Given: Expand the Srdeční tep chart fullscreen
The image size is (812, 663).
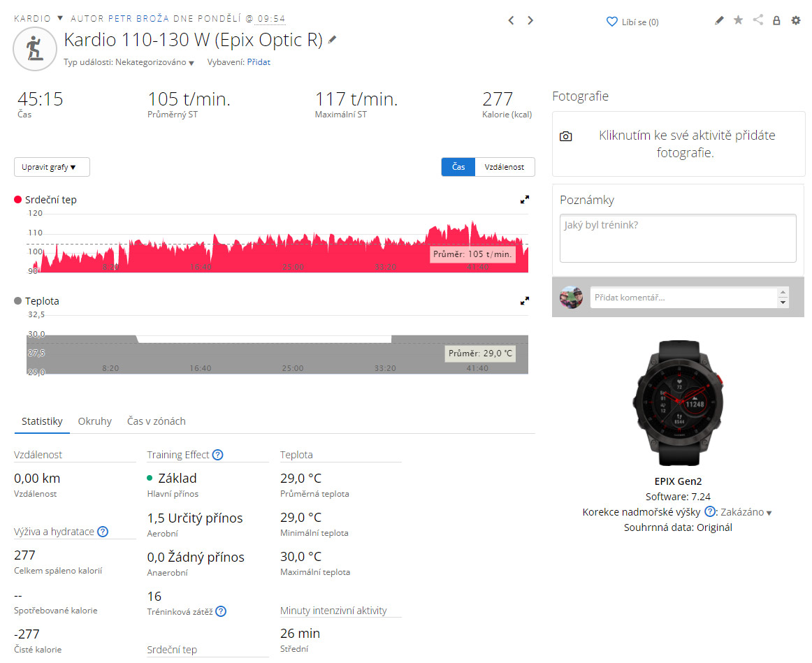Looking at the screenshot, I should tap(525, 200).
